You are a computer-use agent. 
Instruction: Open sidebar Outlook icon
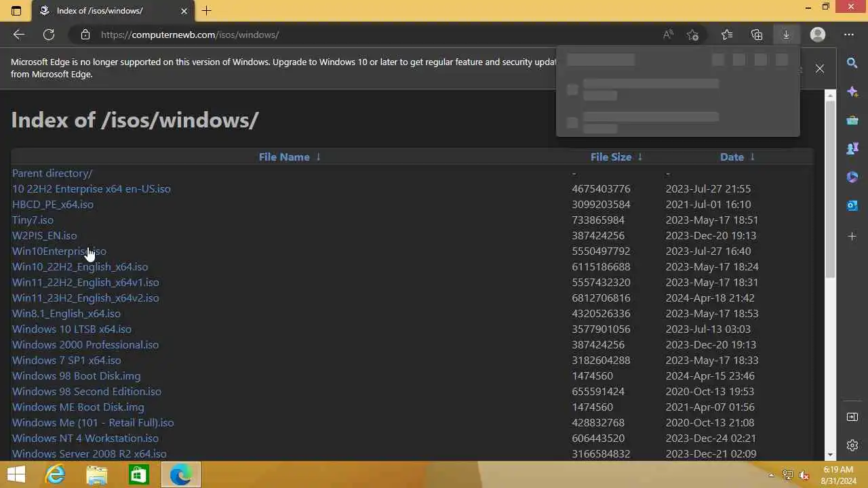tap(852, 205)
